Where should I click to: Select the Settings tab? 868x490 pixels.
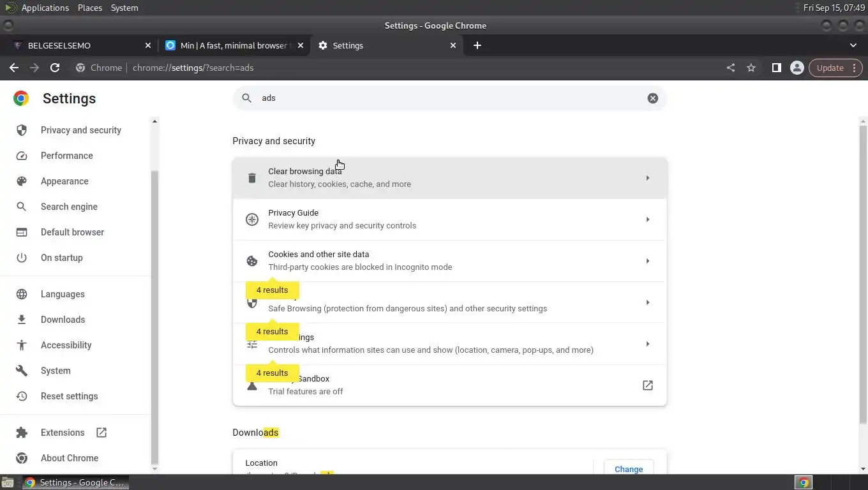tap(387, 45)
